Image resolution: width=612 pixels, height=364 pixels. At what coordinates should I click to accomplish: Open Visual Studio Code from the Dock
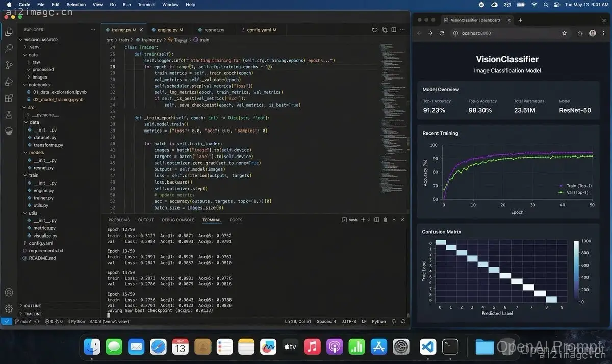(427, 347)
